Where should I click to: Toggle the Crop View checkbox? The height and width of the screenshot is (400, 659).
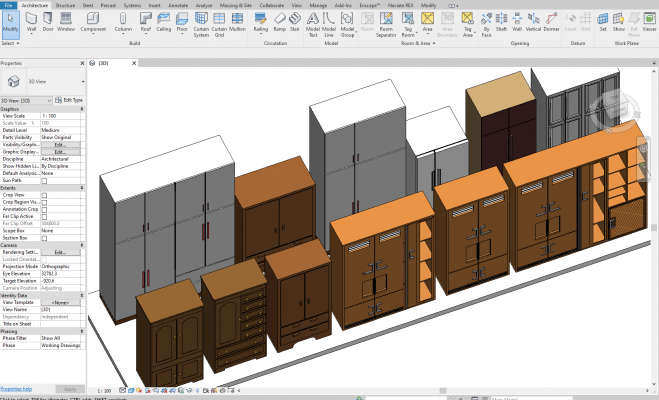[44, 194]
